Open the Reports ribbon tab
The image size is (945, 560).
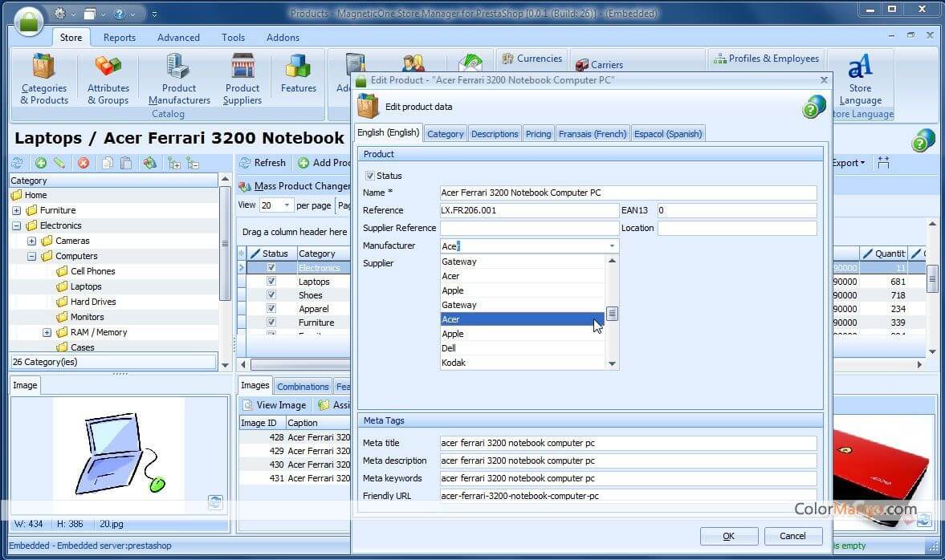click(119, 38)
